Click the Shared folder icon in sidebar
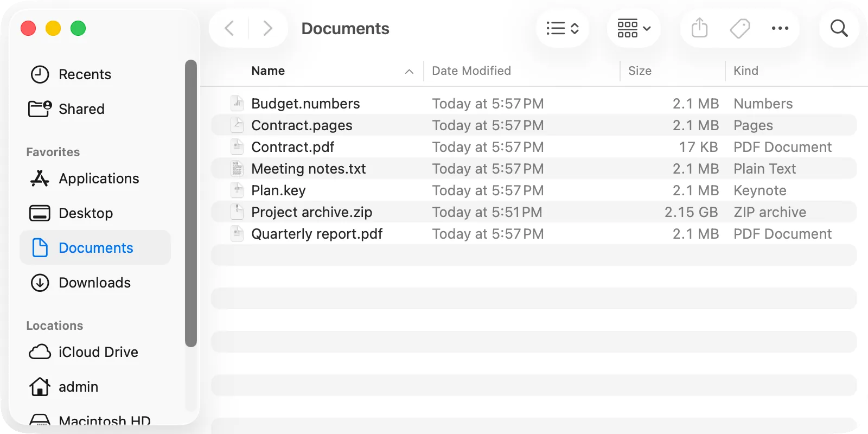The image size is (868, 434). pyautogui.click(x=40, y=109)
